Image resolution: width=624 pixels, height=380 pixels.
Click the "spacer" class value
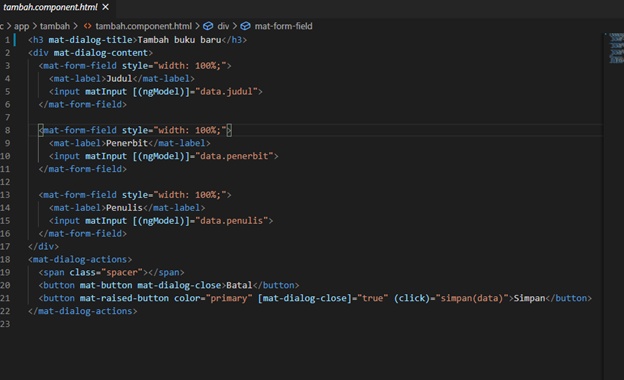pos(121,273)
